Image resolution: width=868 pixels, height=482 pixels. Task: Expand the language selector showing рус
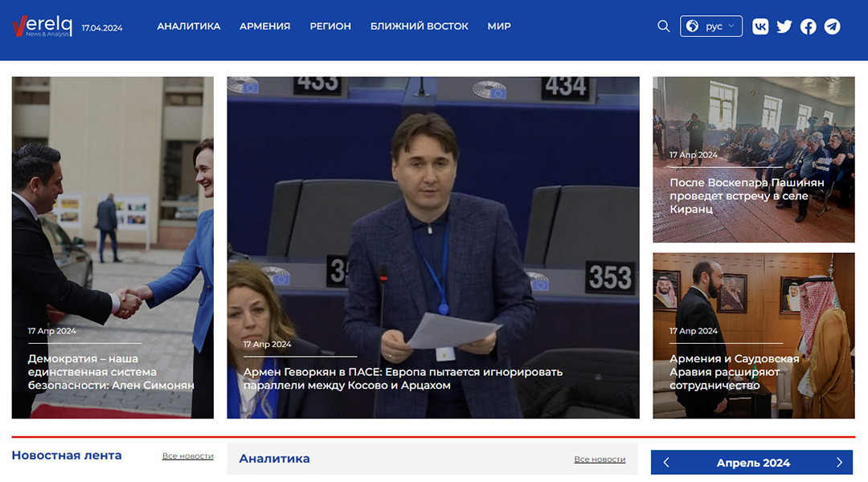click(711, 27)
